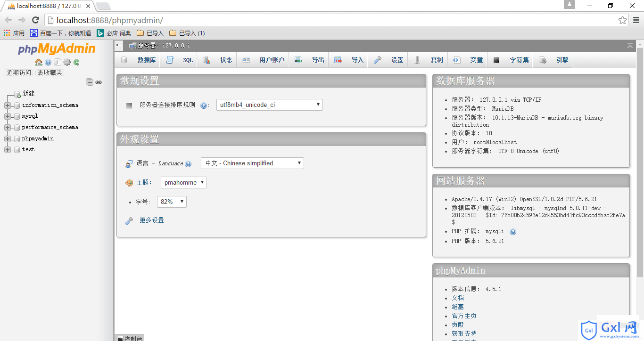Open the 贡献 link

click(x=458, y=325)
